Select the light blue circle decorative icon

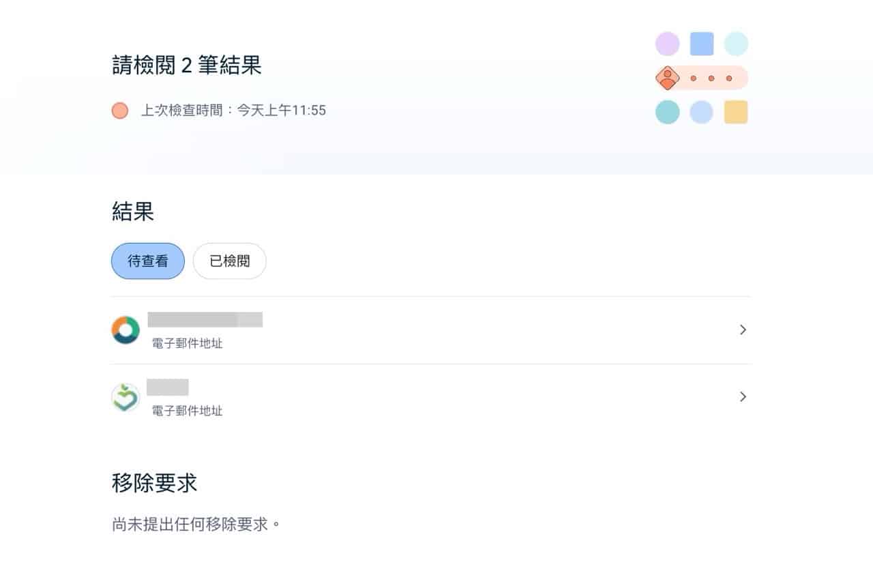[x=702, y=111]
